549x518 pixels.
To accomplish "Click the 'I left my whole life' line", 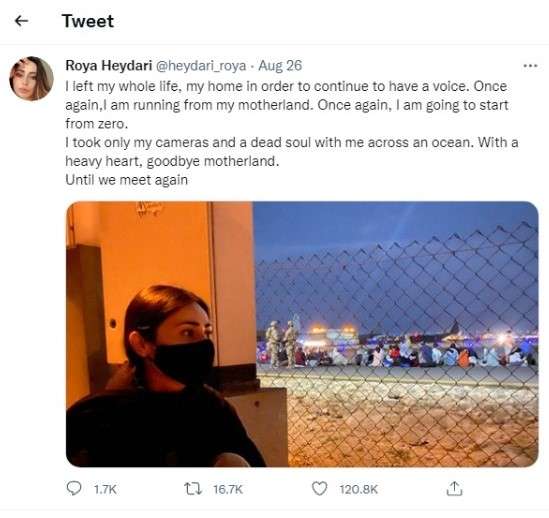I will (286, 87).
